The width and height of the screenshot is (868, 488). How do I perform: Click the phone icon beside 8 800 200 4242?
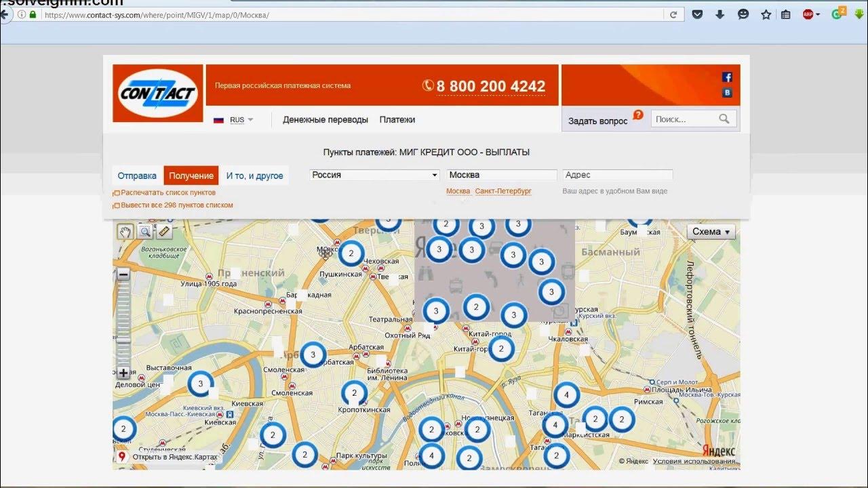coord(428,85)
